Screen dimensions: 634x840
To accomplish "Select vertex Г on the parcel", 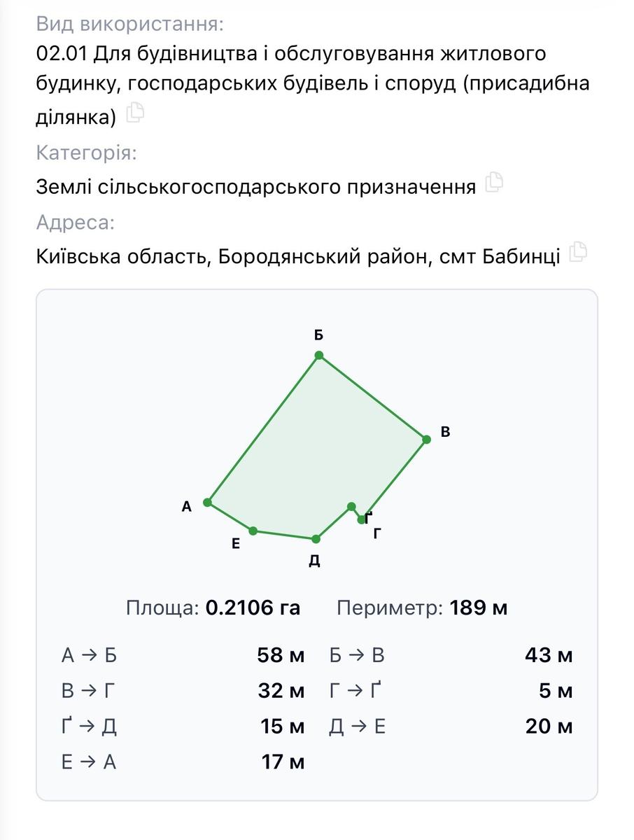I will tap(361, 519).
